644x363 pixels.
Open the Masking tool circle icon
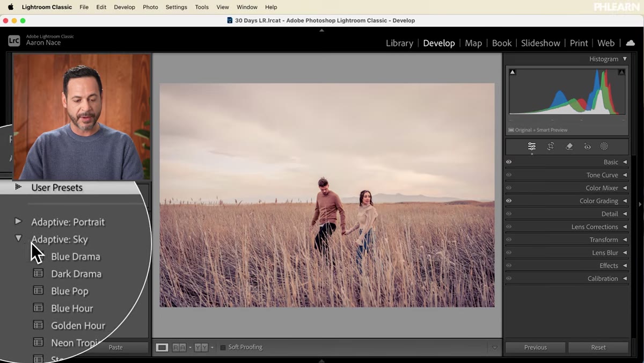point(604,146)
